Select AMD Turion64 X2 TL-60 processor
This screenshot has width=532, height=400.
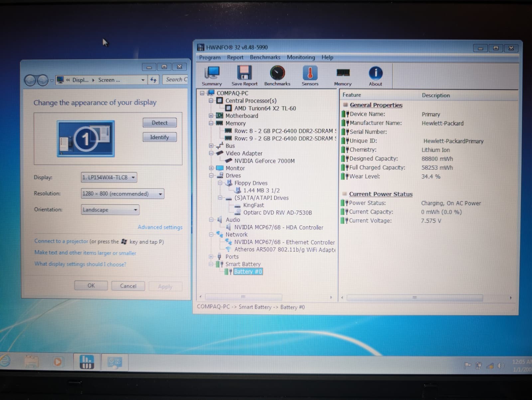(x=265, y=108)
